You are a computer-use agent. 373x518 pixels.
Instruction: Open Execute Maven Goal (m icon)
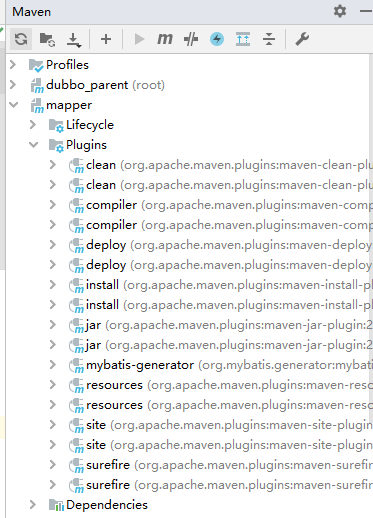coord(165,39)
